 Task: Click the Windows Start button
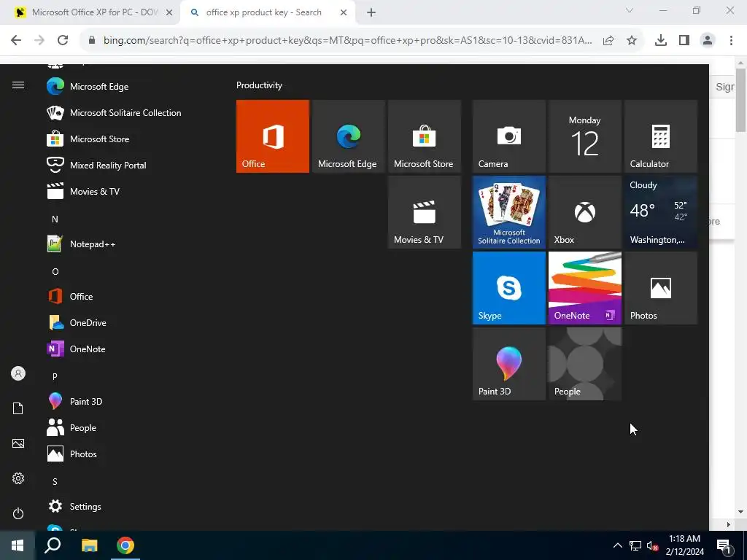pos(18,545)
